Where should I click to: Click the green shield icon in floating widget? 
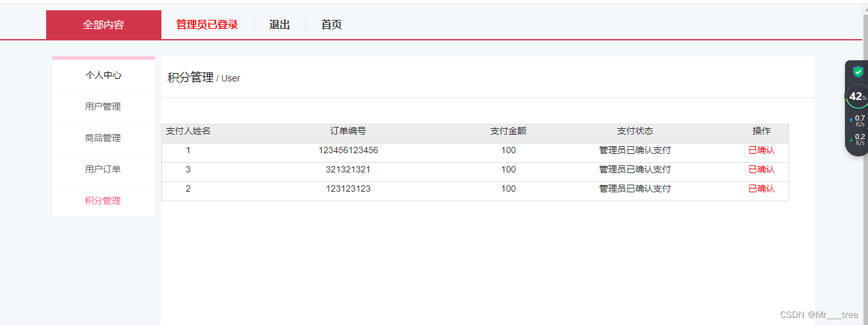click(x=858, y=72)
